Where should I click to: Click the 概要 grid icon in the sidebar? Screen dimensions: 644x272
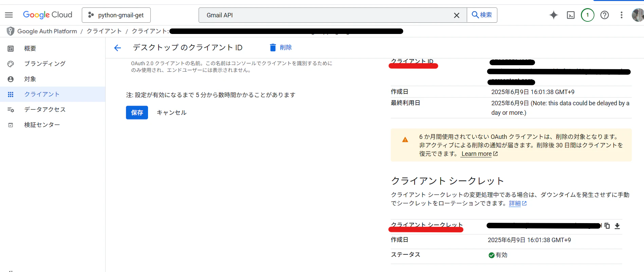tap(11, 49)
